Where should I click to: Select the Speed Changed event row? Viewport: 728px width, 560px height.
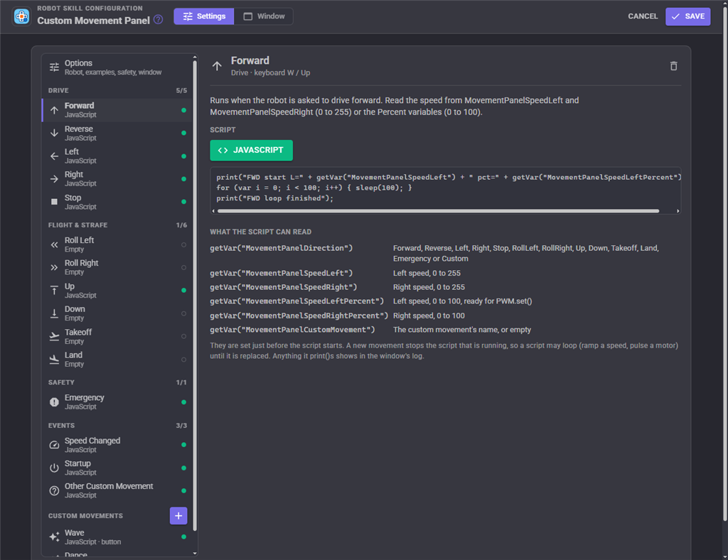pos(117,445)
